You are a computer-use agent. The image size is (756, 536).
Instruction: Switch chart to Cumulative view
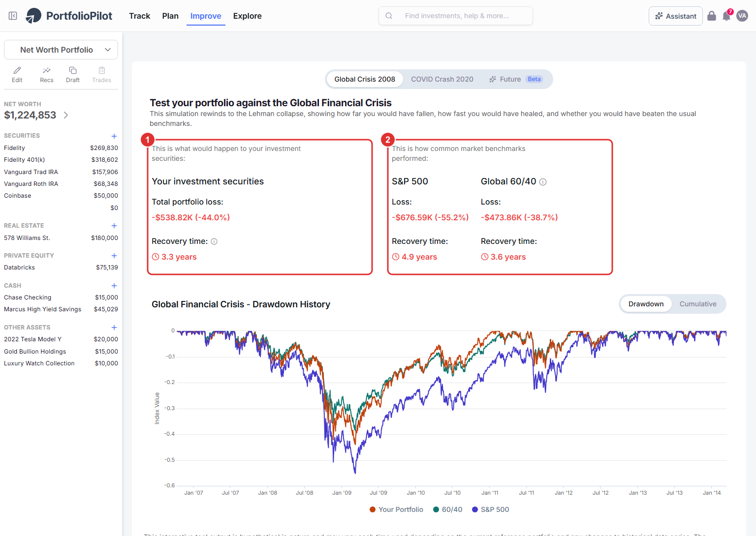point(698,304)
